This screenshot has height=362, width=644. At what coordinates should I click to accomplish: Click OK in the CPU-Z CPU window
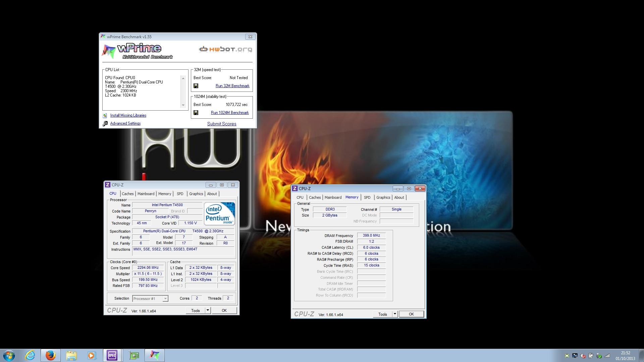(x=224, y=310)
